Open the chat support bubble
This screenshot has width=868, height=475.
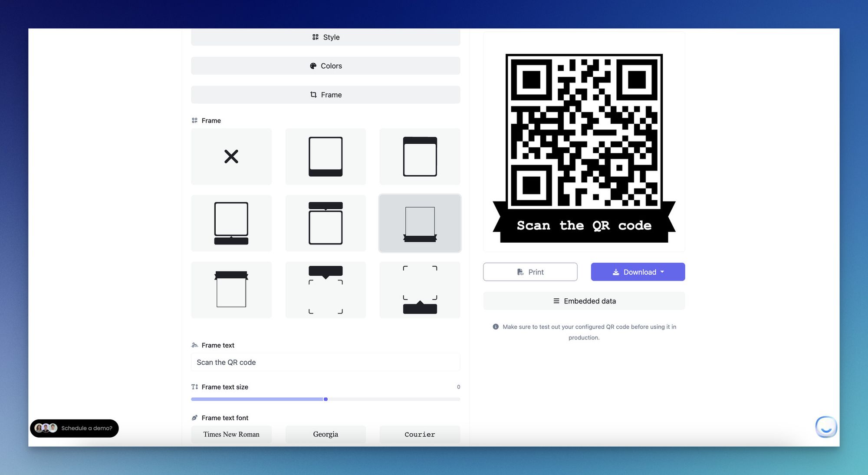point(826,427)
